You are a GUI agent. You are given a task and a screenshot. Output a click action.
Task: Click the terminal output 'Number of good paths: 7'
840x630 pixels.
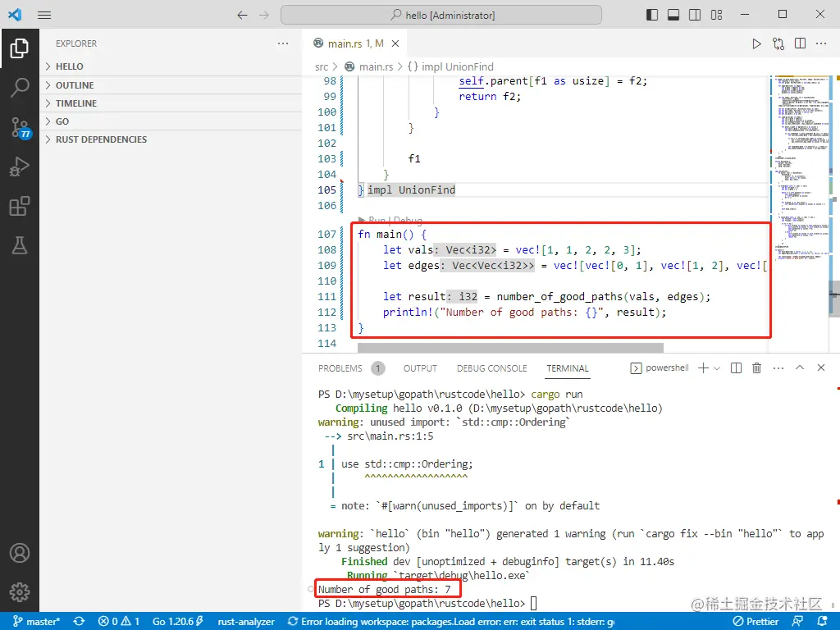tap(384, 589)
